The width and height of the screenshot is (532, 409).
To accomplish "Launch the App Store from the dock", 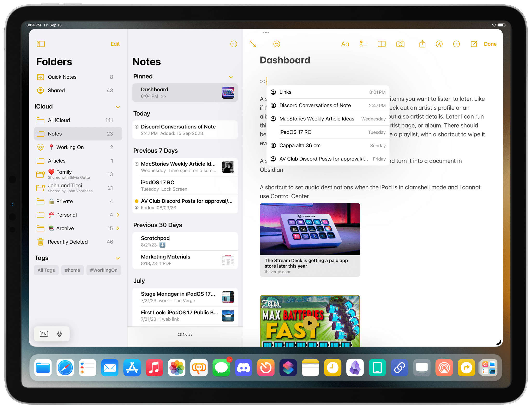I will [132, 367].
